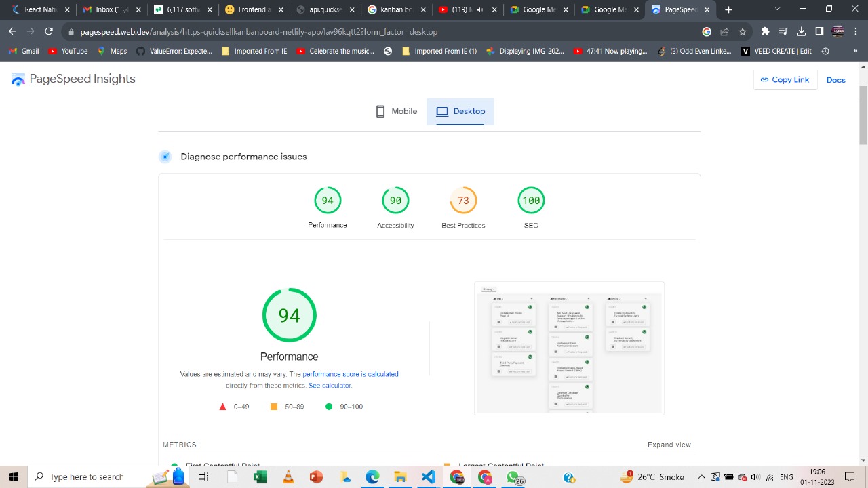Viewport: 868px width, 488px height.
Task: Click the ENG language indicator
Action: pos(786,477)
